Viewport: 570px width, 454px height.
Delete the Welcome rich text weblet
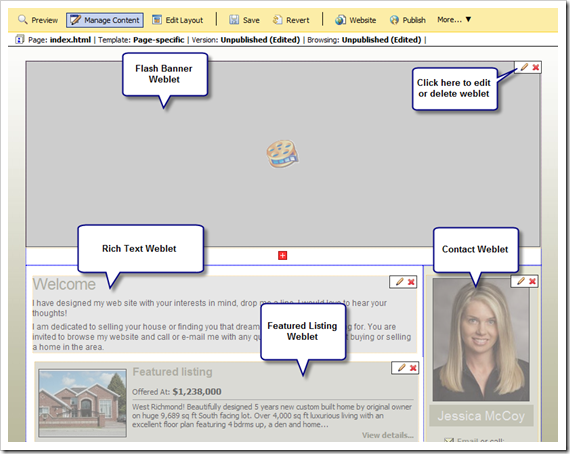click(411, 282)
